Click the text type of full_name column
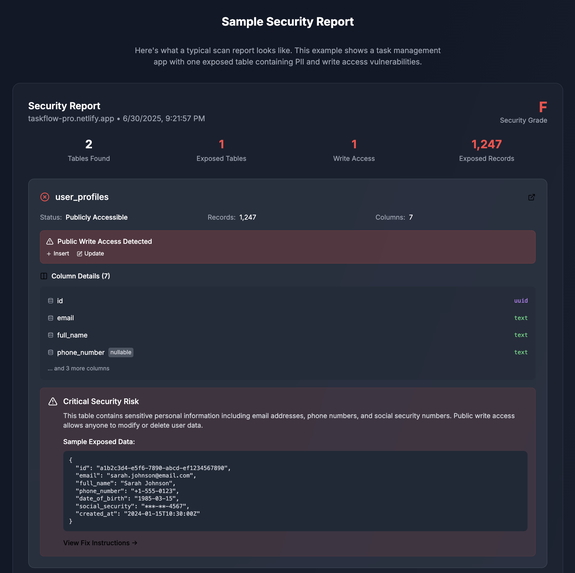This screenshot has width=575, height=573. point(521,335)
